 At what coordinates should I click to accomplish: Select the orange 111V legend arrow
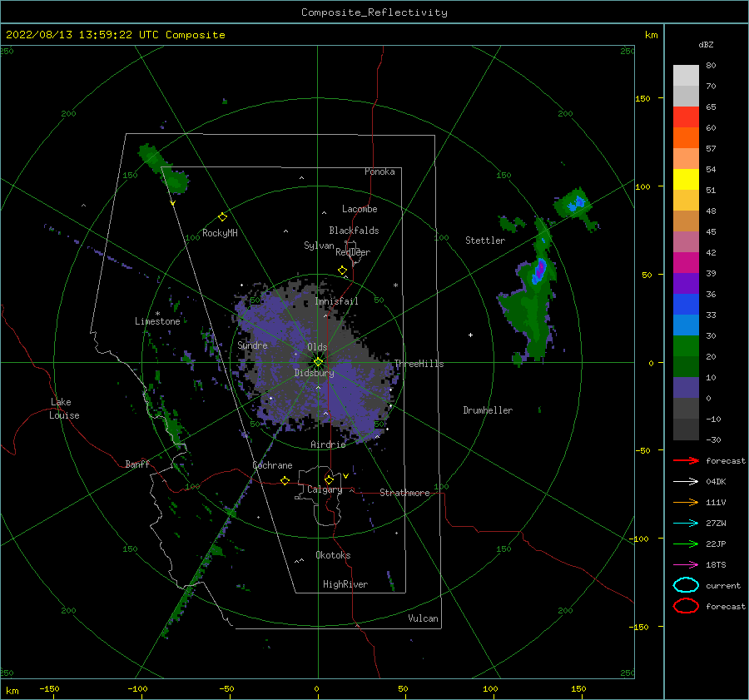click(686, 502)
